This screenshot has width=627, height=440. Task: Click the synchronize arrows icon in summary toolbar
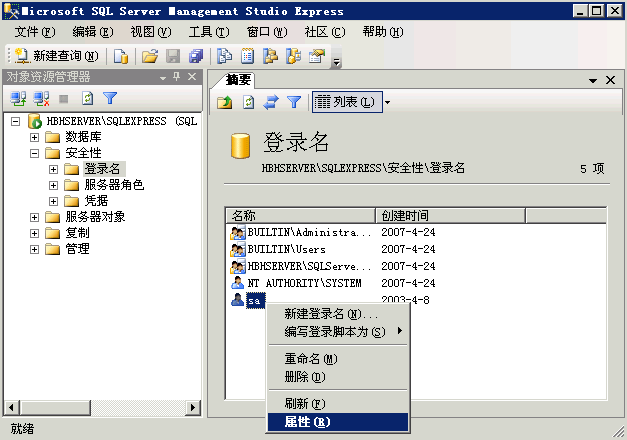click(271, 102)
